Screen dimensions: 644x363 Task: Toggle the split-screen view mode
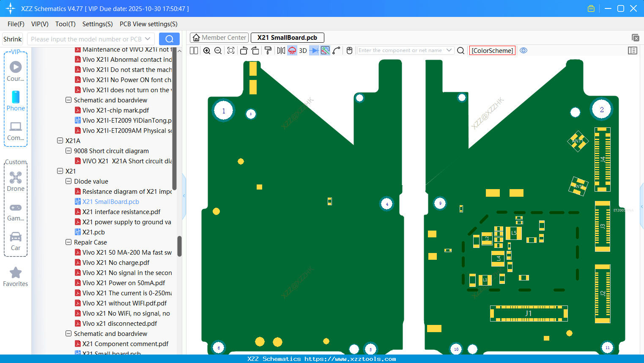pyautogui.click(x=194, y=50)
